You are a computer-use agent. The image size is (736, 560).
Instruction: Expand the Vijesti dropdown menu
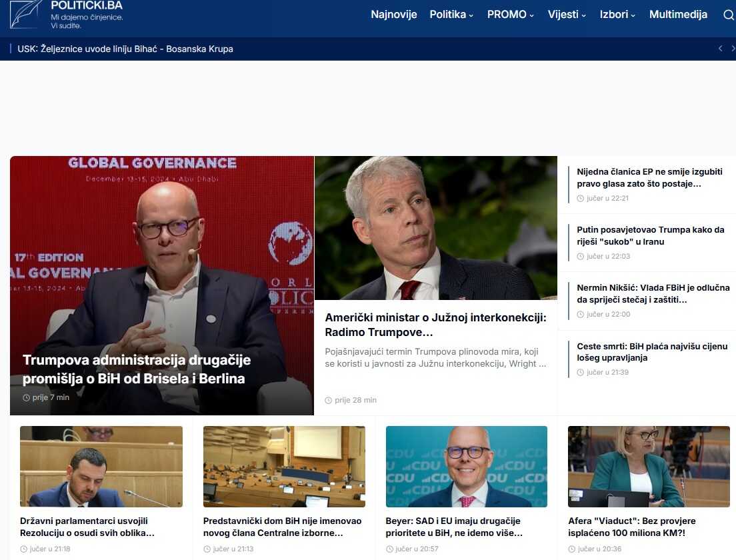pyautogui.click(x=567, y=15)
